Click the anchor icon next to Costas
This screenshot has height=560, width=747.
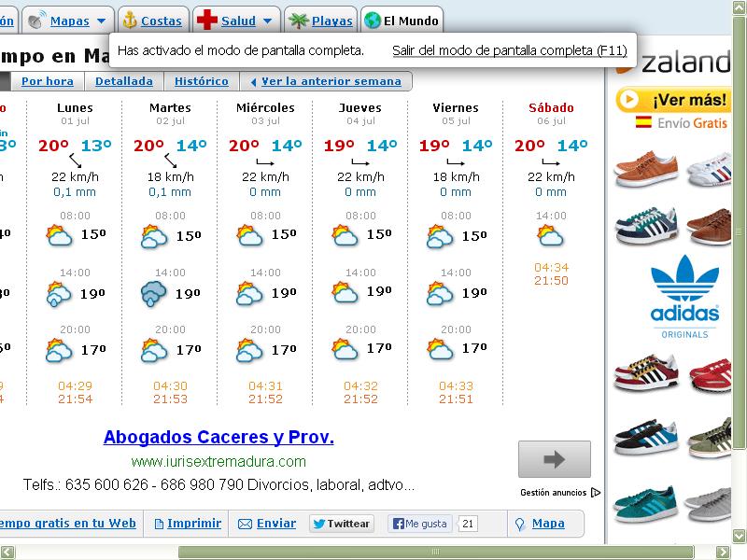130,21
